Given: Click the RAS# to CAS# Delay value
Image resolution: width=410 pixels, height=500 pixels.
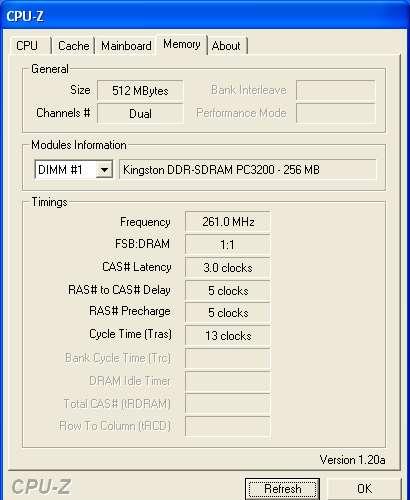Looking at the screenshot, I should tap(228, 291).
